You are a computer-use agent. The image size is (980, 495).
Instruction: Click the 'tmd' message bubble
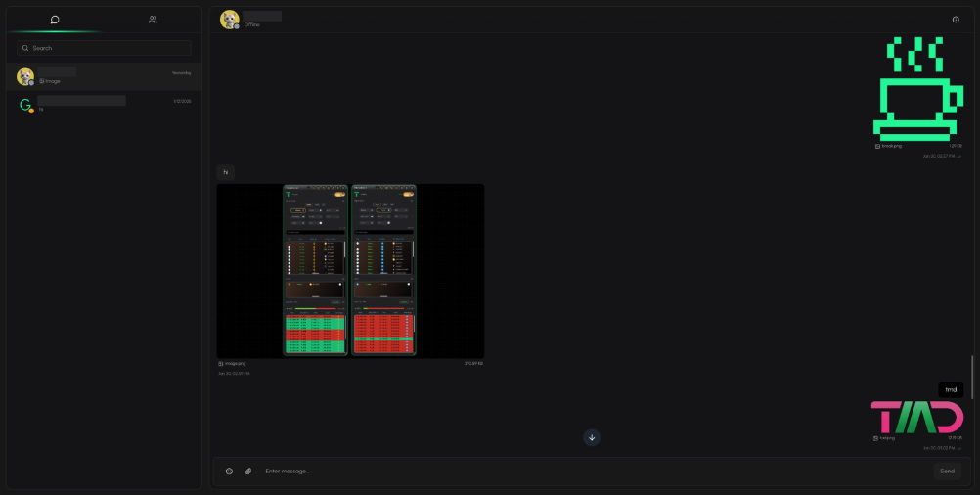tap(951, 390)
